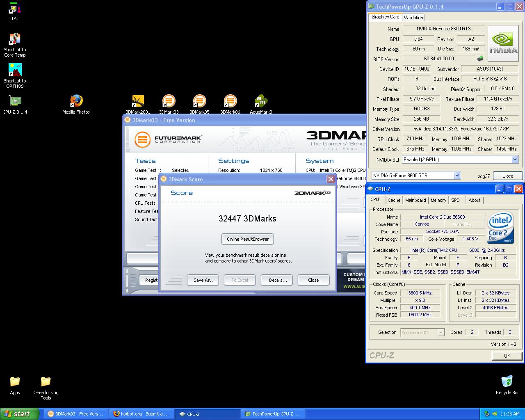The width and height of the screenshot is (525, 420).
Task: Click the Alienware ad banner in 3DMark03 window
Action: [x=351, y=280]
